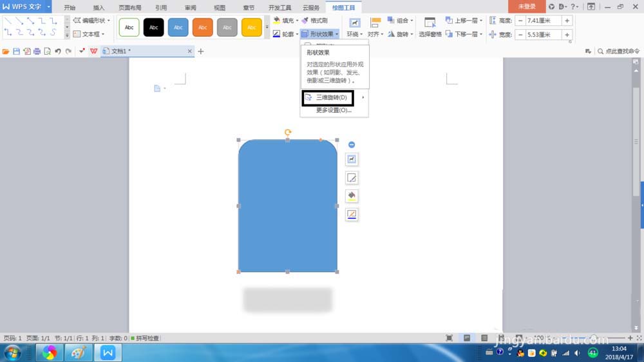
Task: Add a new document tab with plus
Action: coord(201,52)
